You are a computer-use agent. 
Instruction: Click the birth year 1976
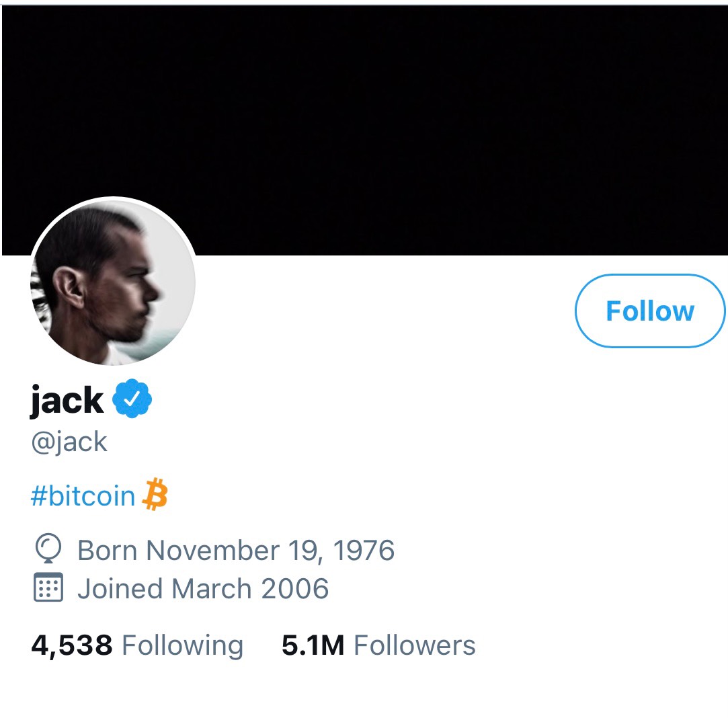364,551
